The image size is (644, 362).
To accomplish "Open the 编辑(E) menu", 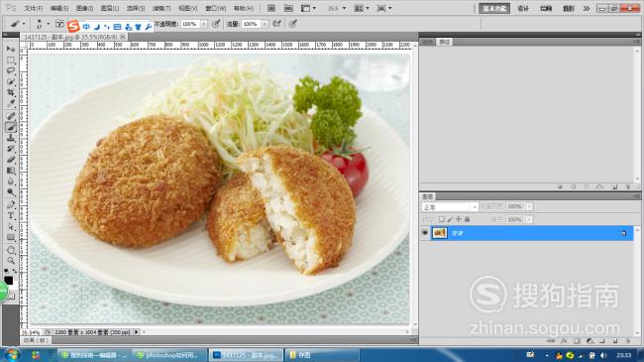I will point(59,8).
